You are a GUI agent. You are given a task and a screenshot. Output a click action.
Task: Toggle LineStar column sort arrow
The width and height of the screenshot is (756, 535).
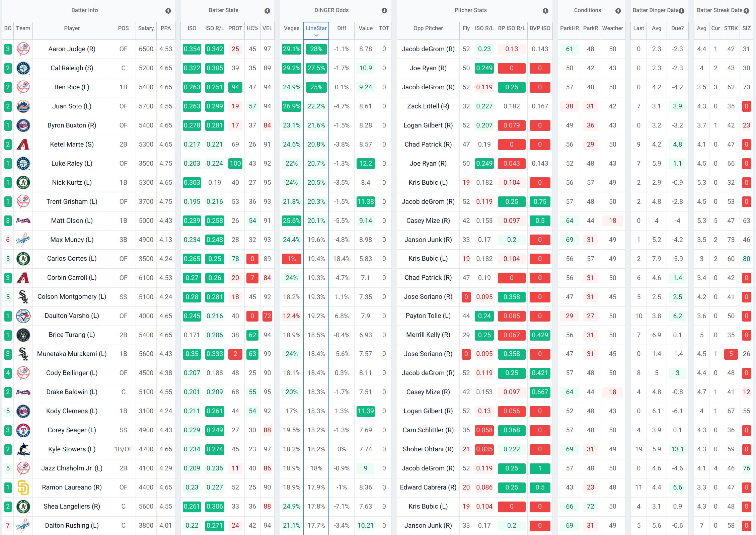click(316, 35)
